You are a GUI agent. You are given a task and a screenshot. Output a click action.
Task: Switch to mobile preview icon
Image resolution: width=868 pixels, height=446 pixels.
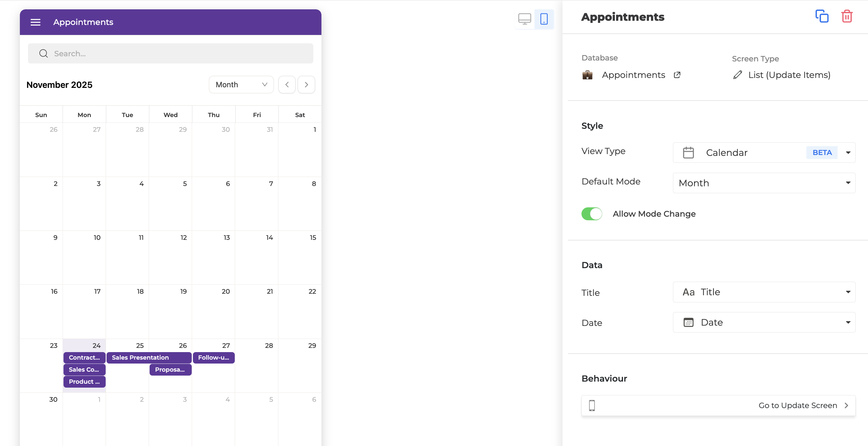tap(544, 19)
